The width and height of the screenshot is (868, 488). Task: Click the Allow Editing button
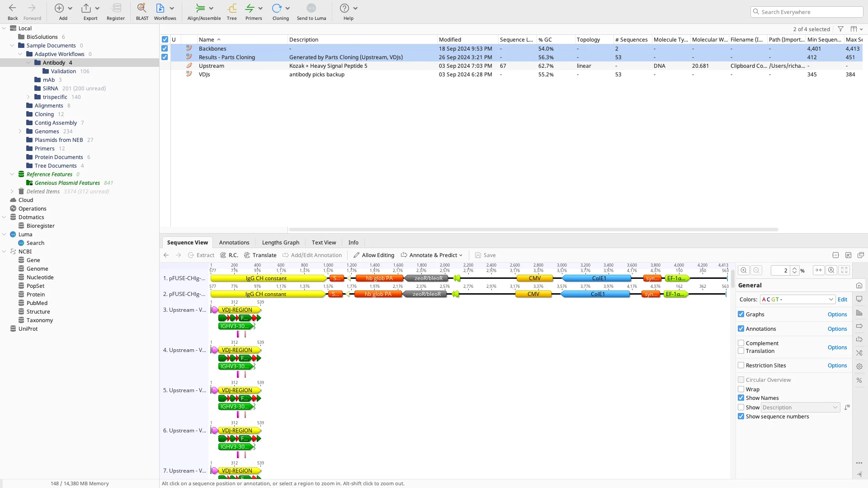pos(374,255)
